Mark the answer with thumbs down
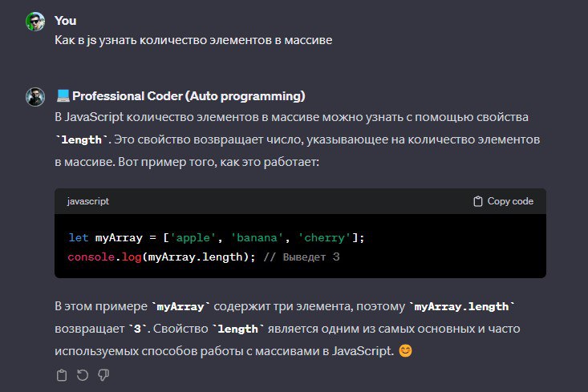This screenshot has height=392, width=588. tap(103, 375)
